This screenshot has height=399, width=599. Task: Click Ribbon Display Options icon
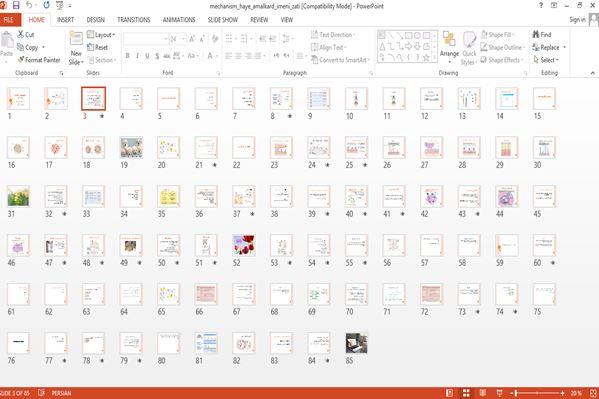[554, 5]
